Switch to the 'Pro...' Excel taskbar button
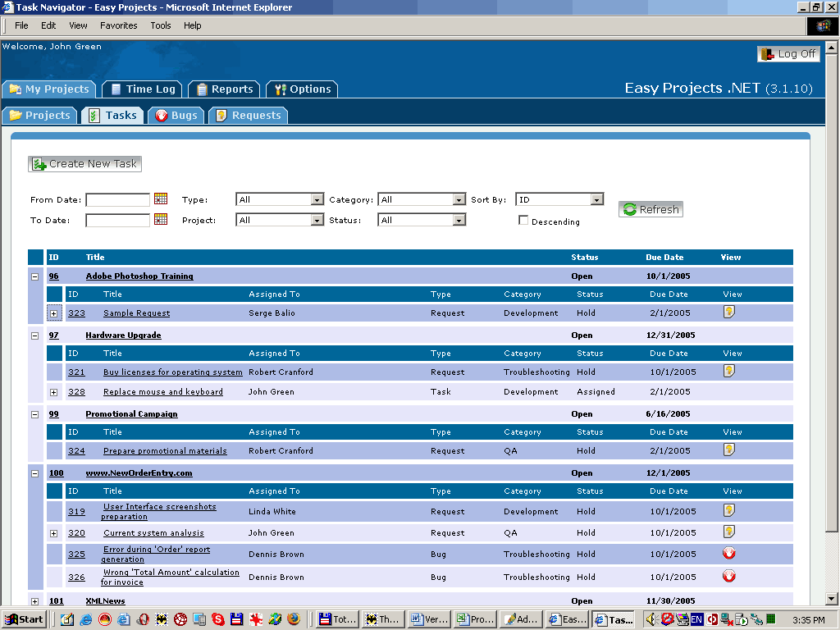Viewport: 840px width, 630px height. 476,620
